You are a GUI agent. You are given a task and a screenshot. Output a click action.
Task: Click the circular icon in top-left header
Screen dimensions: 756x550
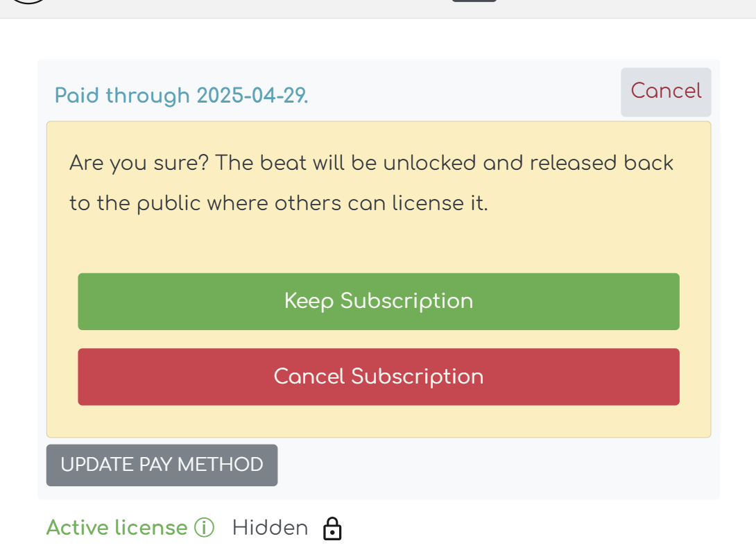tap(29, 2)
